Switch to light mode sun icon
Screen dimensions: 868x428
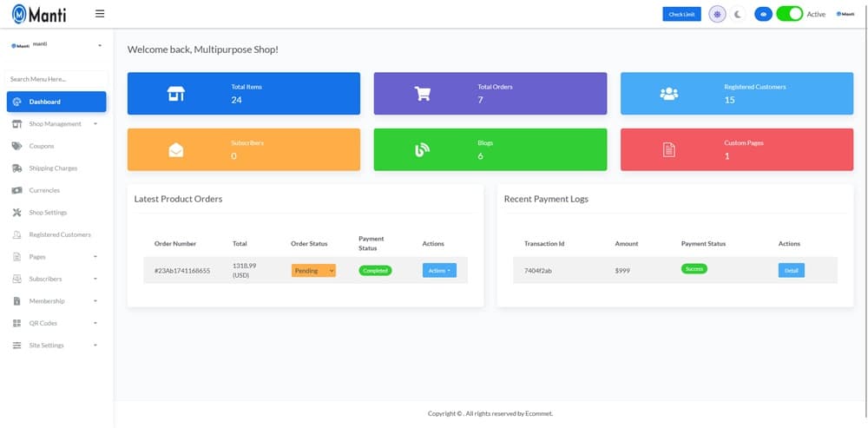[x=717, y=14]
